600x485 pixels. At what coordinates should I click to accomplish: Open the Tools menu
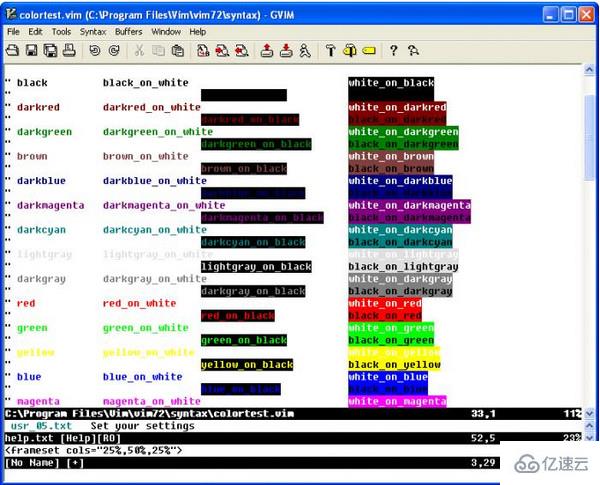(x=62, y=32)
